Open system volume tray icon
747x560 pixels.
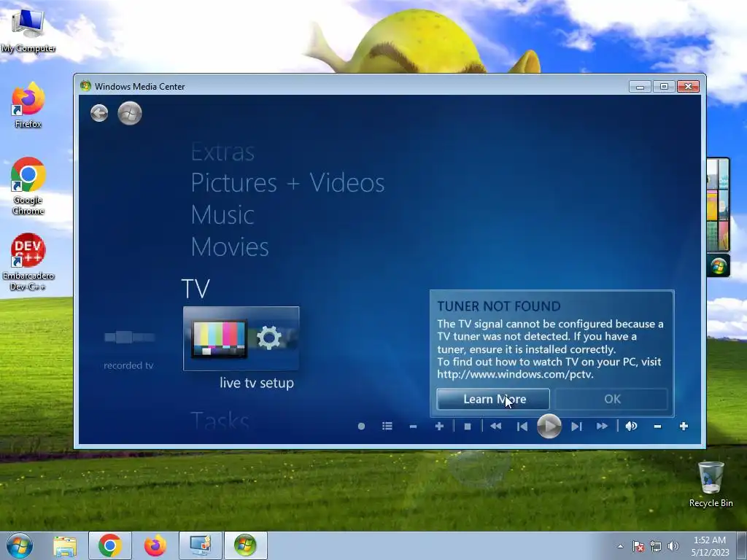[x=673, y=546]
